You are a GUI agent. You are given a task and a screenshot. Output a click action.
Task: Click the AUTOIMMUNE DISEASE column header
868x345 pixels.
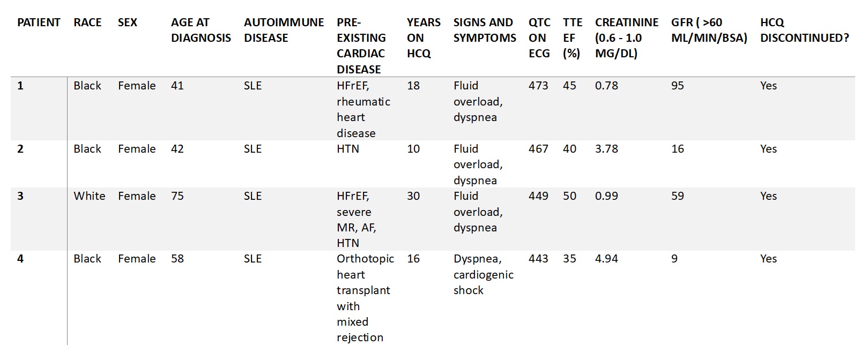(284, 30)
